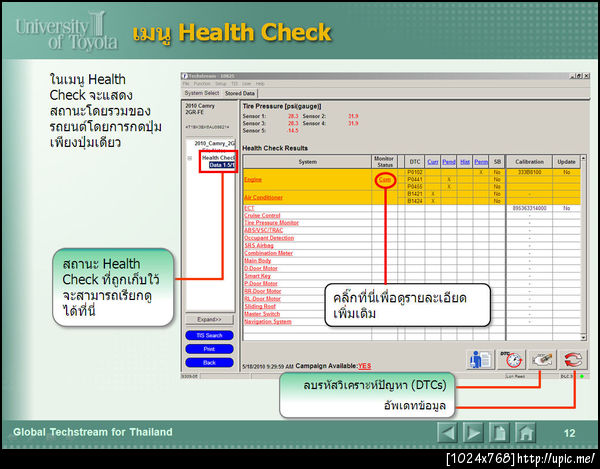The height and width of the screenshot is (469, 600).
Task: Open the Main Body link
Action: (258, 261)
